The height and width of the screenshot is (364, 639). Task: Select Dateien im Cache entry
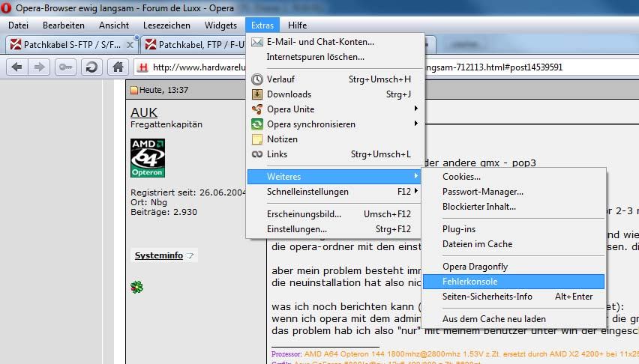click(514, 244)
